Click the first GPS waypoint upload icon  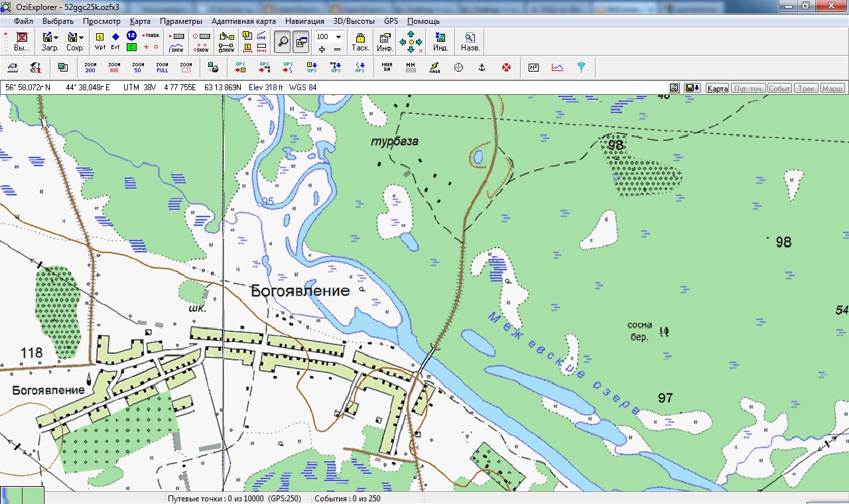tap(240, 67)
